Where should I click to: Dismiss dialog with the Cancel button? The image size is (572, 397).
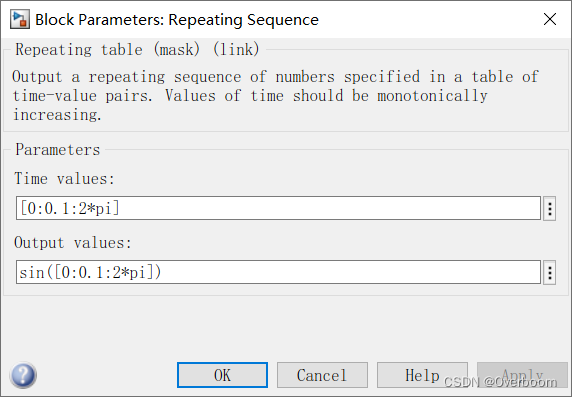tap(322, 375)
